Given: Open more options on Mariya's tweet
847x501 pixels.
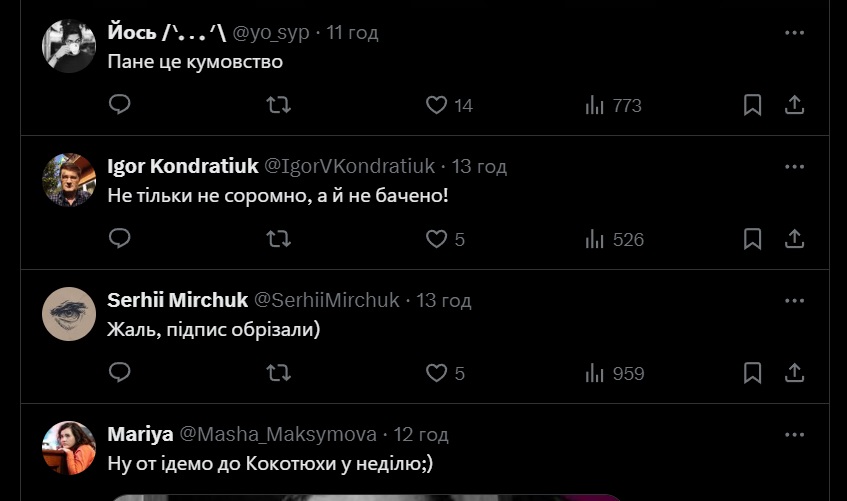Looking at the screenshot, I should coord(794,435).
